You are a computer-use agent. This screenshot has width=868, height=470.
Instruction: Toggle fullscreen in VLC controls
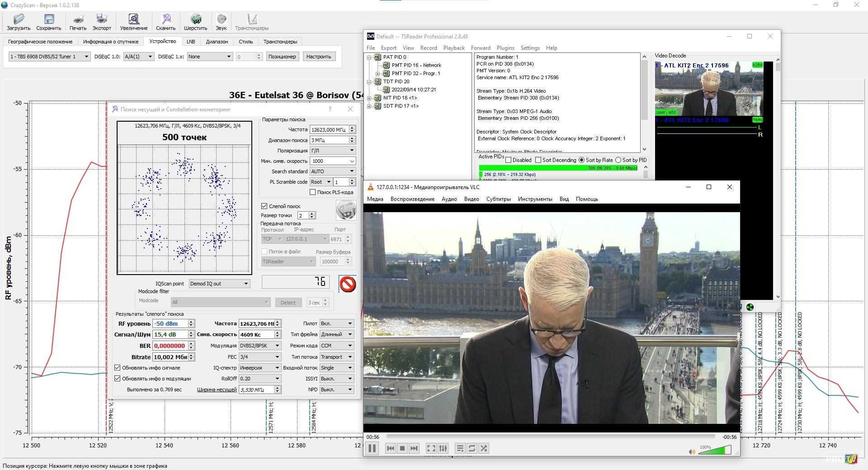click(x=431, y=448)
